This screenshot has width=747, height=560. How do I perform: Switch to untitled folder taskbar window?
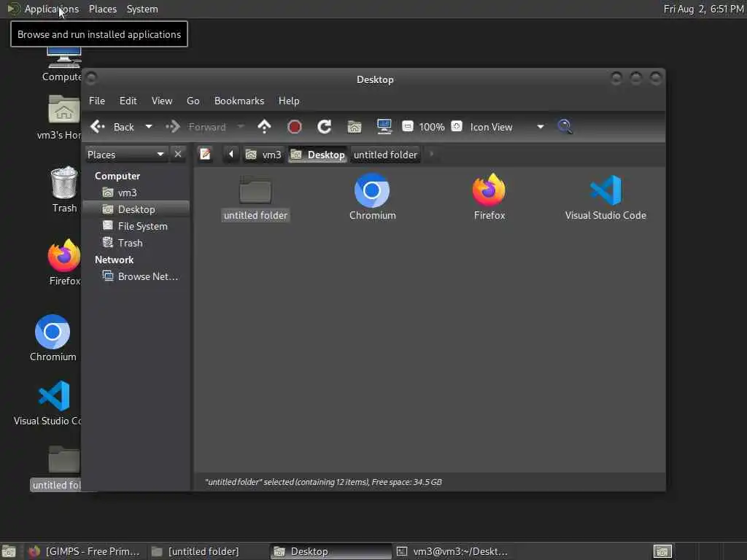click(207, 551)
